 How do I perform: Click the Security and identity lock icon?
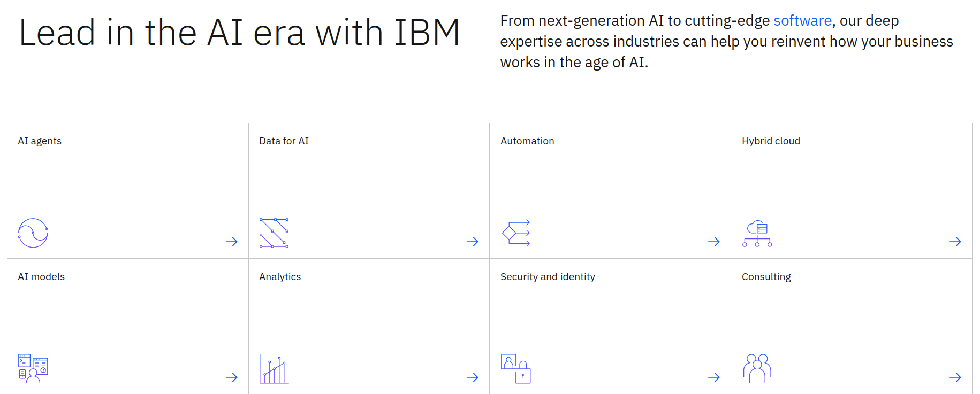point(516,369)
